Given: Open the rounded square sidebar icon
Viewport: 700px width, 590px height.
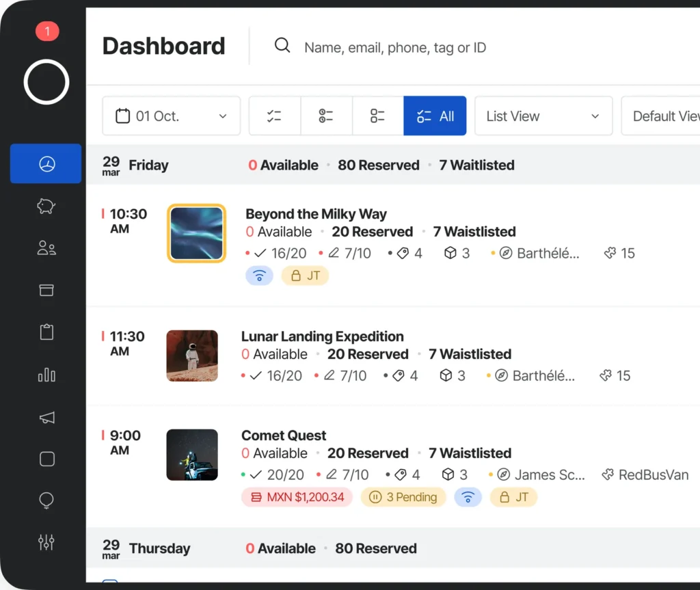Looking at the screenshot, I should point(47,459).
